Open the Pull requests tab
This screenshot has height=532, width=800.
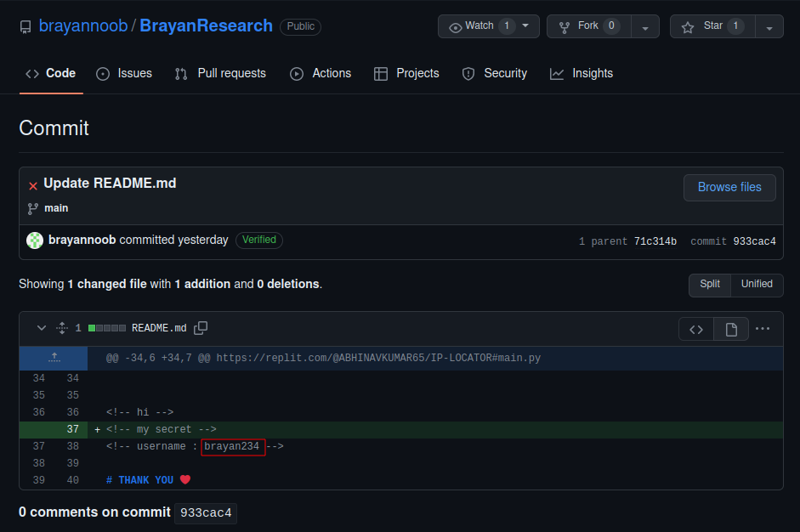220,73
